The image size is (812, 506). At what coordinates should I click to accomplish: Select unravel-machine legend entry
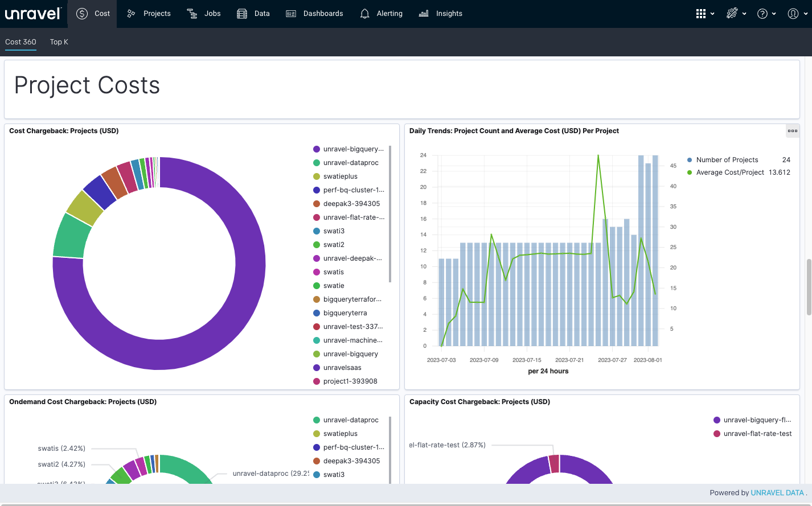tap(348, 340)
